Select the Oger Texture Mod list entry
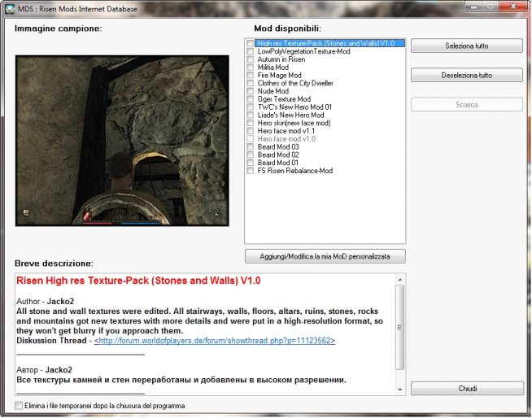This screenshot has height=418, width=532. [x=284, y=99]
